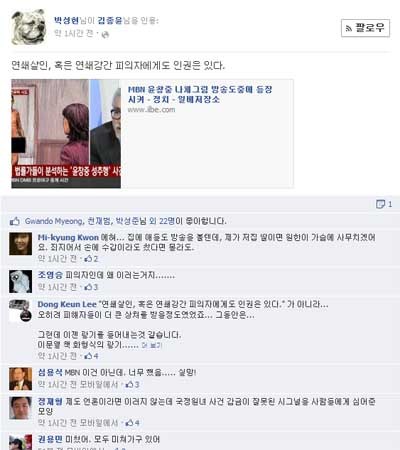Screen dimensions: 400x450
Task: Click like count 2 on Mi-kyung Kwon's comment
Action: pyautogui.click(x=91, y=259)
